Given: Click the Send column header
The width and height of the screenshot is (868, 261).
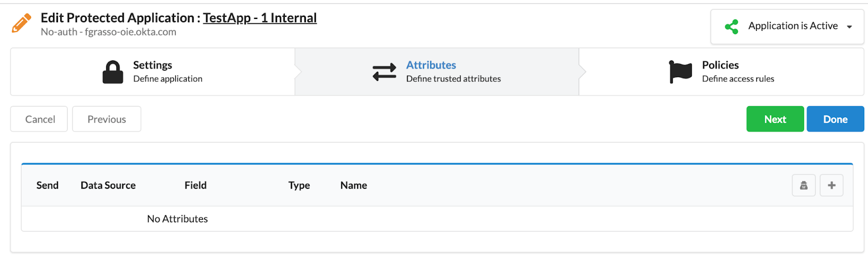Looking at the screenshot, I should tap(47, 186).
